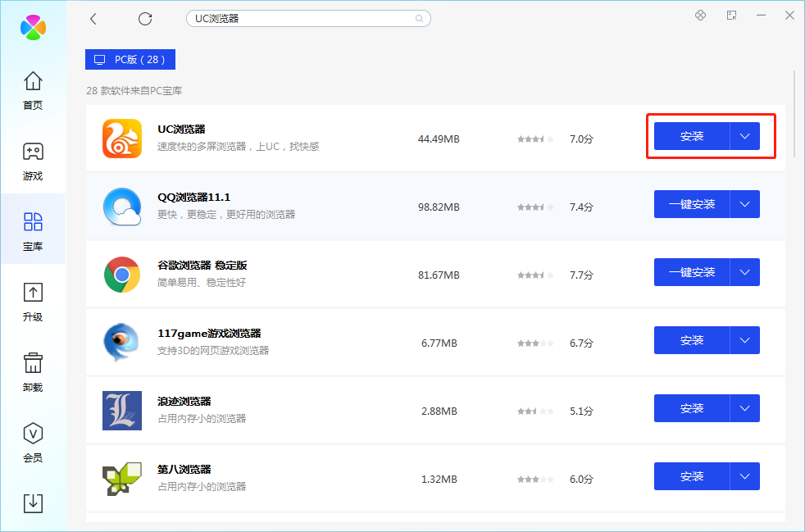Viewport: 805px width, 532px height.
Task: Expand install options for 浪迹浏览器
Action: tap(744, 408)
